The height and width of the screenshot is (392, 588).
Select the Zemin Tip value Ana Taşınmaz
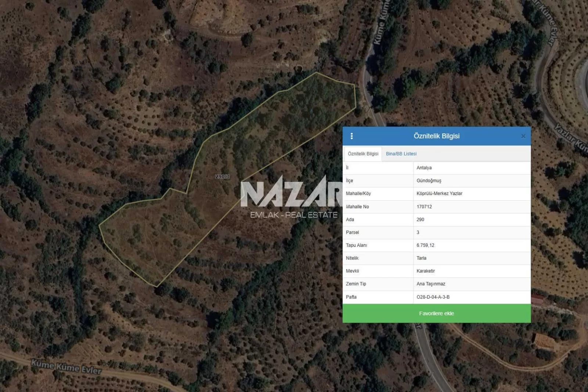(x=431, y=284)
